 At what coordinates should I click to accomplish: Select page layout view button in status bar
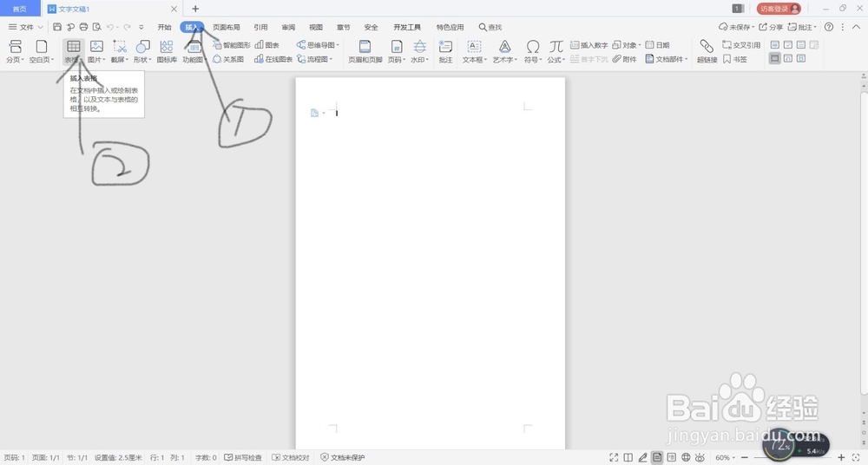[x=657, y=457]
